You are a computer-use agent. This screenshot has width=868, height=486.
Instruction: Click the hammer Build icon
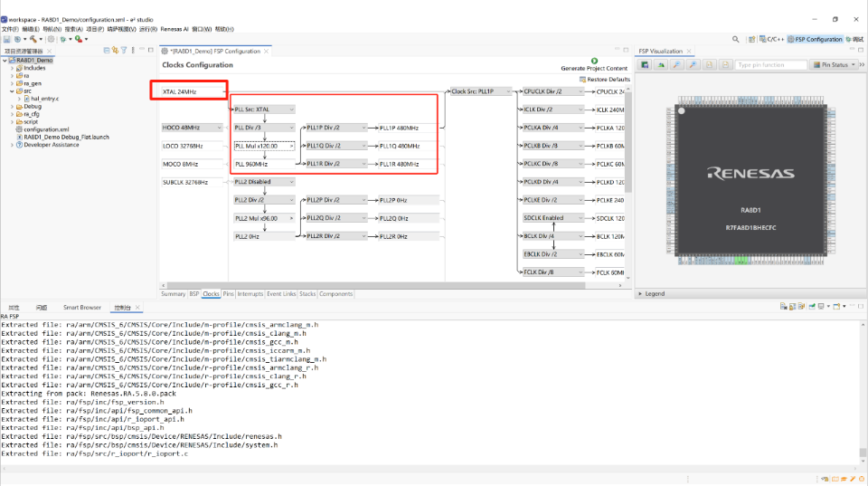(x=33, y=39)
